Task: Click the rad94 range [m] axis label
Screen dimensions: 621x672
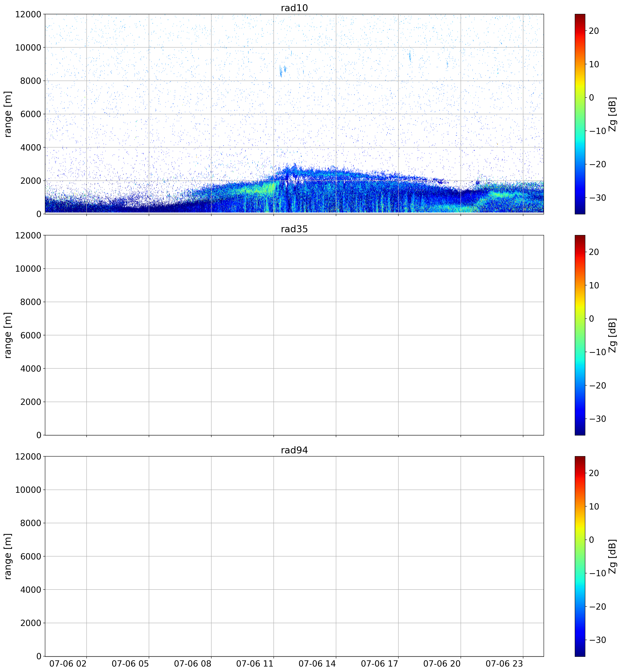Action: pos(8,556)
